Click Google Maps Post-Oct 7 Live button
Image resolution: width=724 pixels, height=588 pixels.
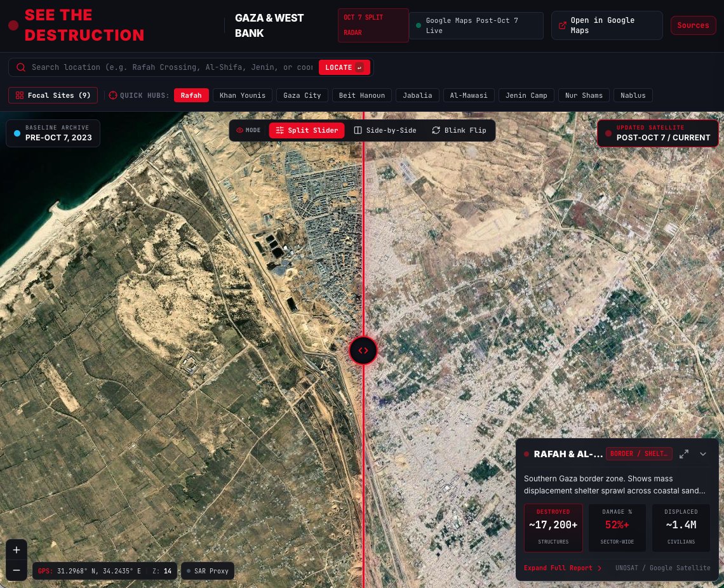476,25
